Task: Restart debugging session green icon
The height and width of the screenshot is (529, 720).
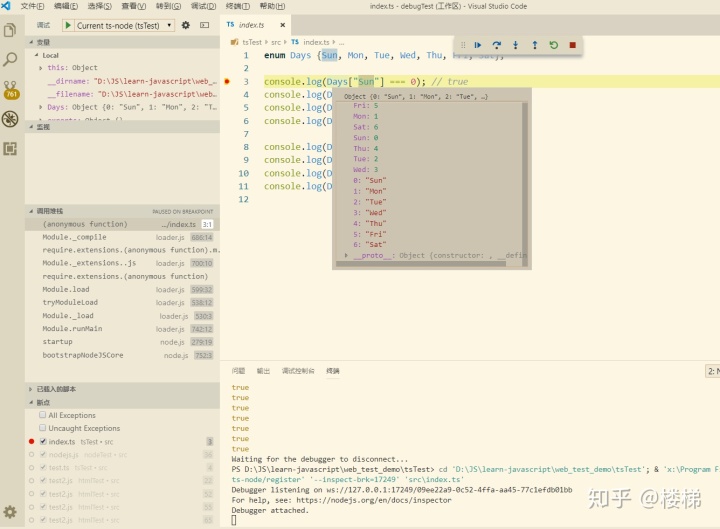Action: [x=554, y=45]
